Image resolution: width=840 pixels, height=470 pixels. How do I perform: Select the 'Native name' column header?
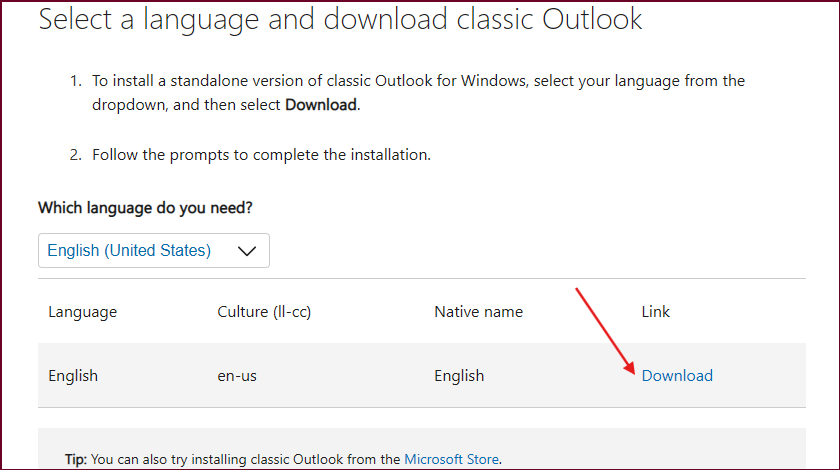coord(478,312)
